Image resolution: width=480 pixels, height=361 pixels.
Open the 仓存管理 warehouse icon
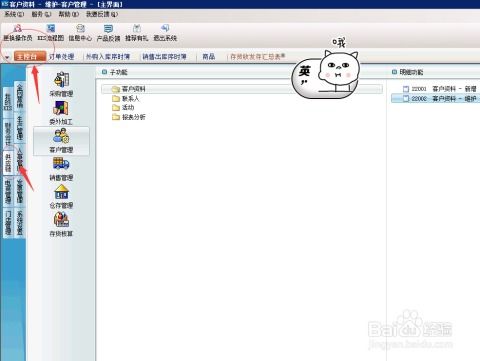[61, 192]
